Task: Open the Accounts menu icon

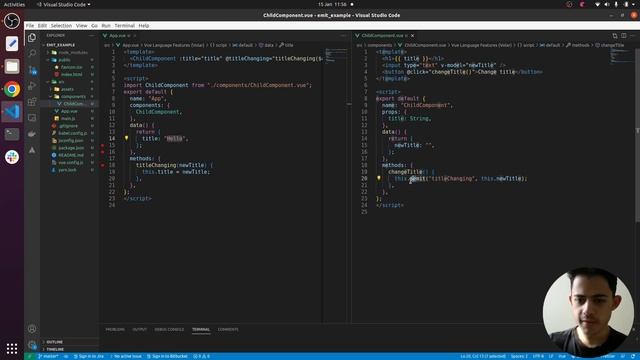Action: click(x=32, y=329)
